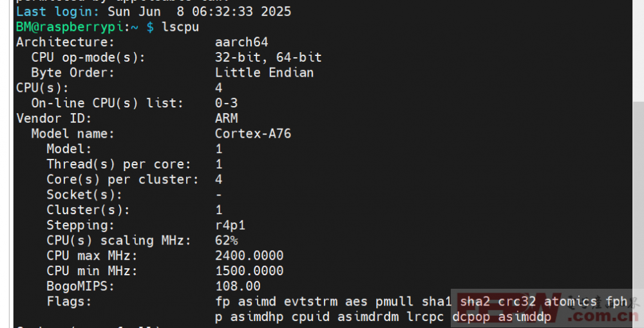644x328 pixels.
Task: Click the Vendor ID value ARM
Action: (x=226, y=118)
